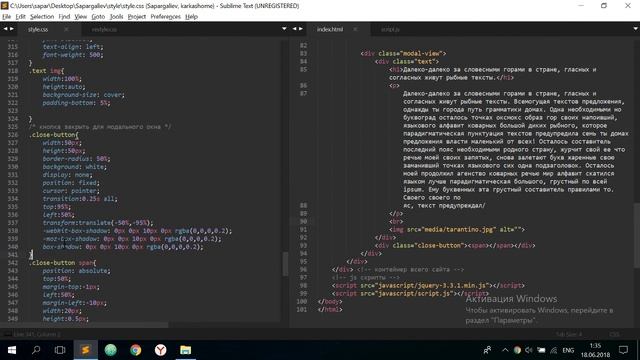The height and width of the screenshot is (360, 640).
Task: Click next-tab arrow in right editor pane
Action: 301,29
